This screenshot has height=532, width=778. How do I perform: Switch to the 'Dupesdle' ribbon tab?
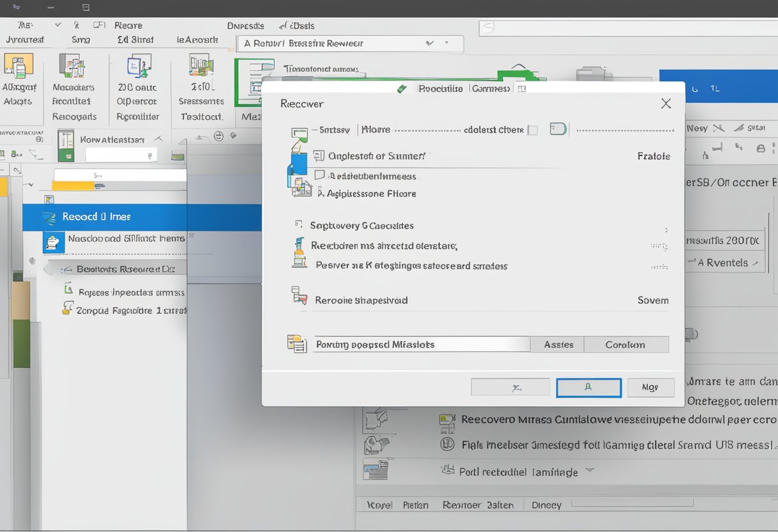pos(246,26)
